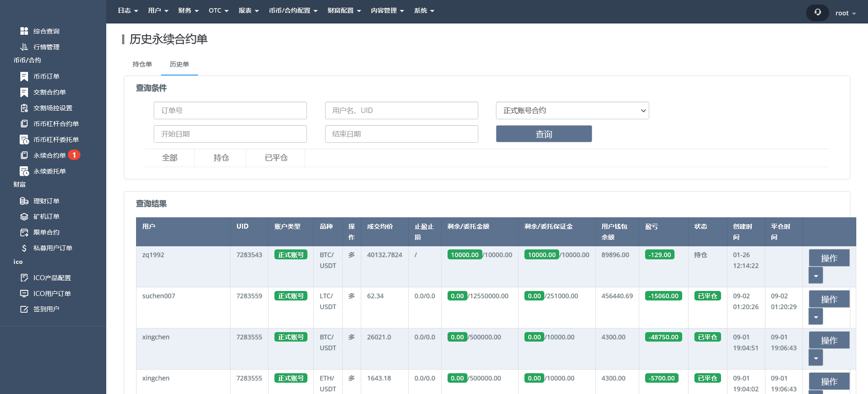
Task: Click the 私募用户订单 dollar icon
Action: (24, 248)
